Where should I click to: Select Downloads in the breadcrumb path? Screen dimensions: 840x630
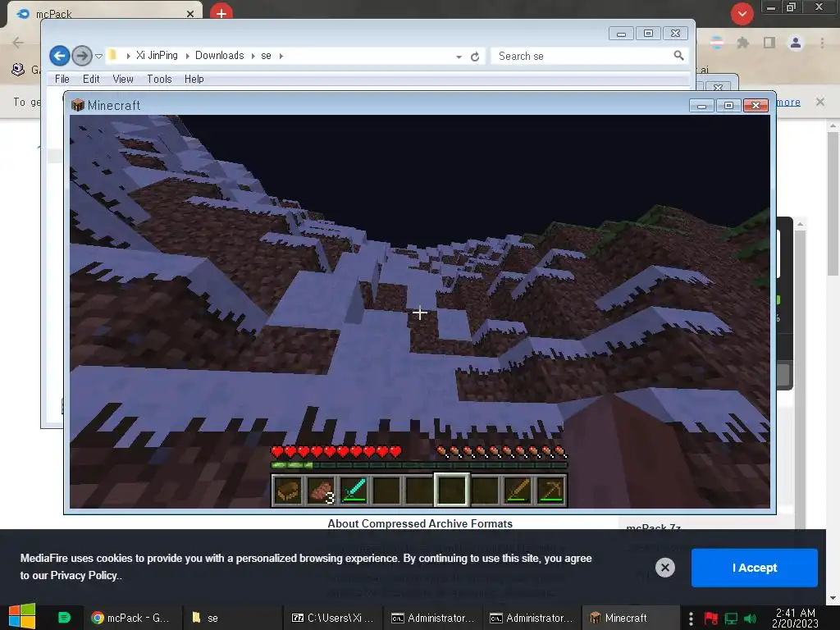[x=219, y=55]
